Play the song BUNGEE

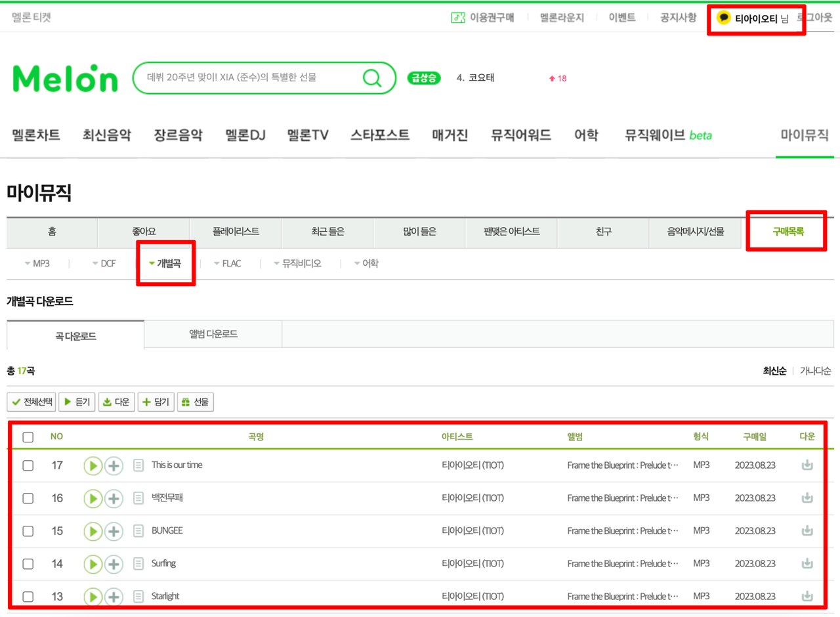pyautogui.click(x=93, y=531)
